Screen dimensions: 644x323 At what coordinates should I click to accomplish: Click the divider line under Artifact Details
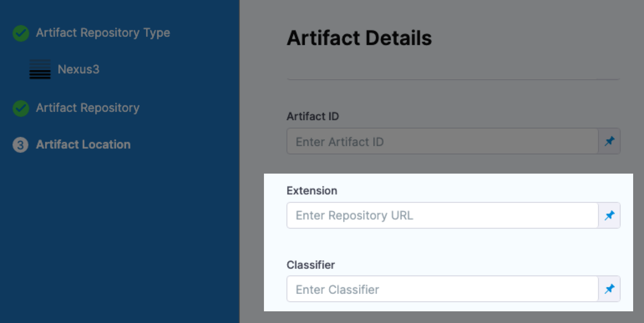click(x=453, y=79)
